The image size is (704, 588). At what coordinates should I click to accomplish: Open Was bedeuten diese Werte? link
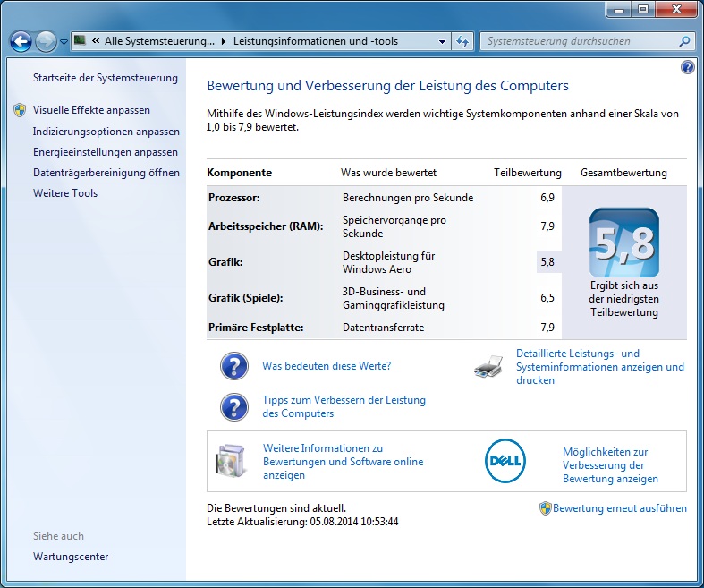(x=327, y=366)
